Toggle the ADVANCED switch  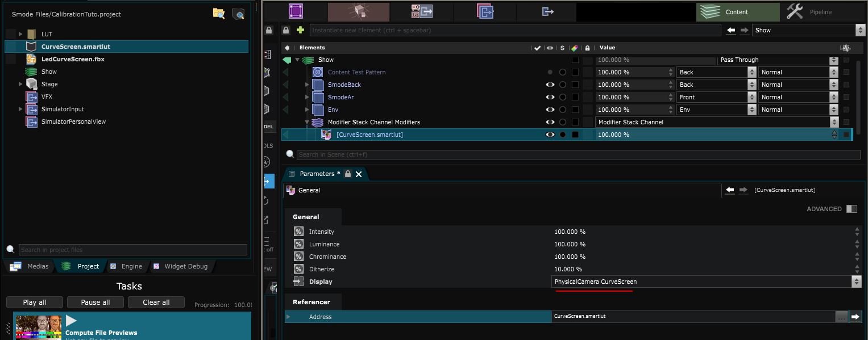(x=851, y=209)
